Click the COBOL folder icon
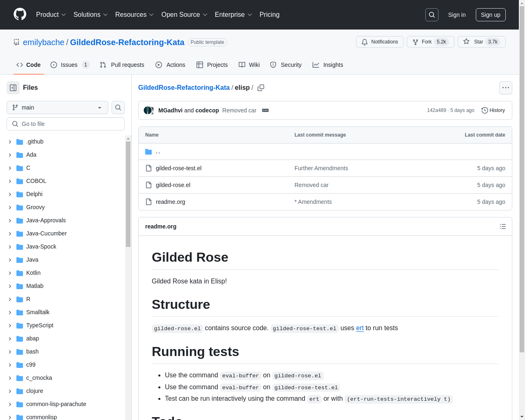525x420 pixels. pos(20,181)
